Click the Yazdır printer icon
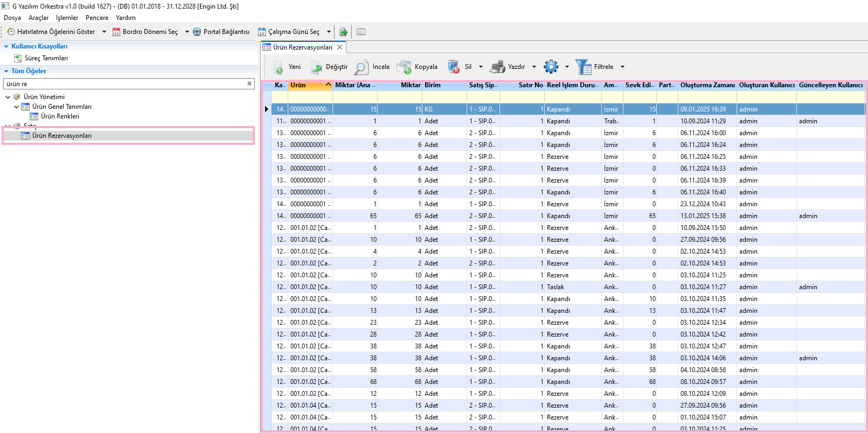This screenshot has width=868, height=433. [x=497, y=67]
